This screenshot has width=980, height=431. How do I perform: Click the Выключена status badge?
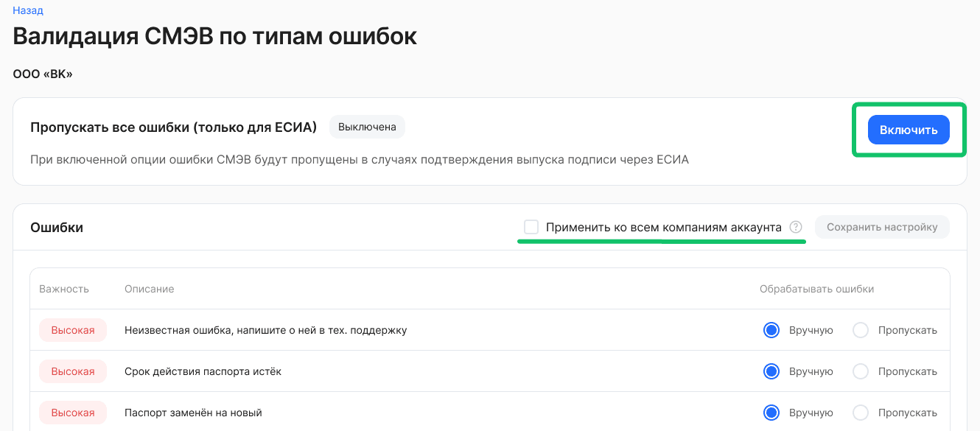[367, 127]
